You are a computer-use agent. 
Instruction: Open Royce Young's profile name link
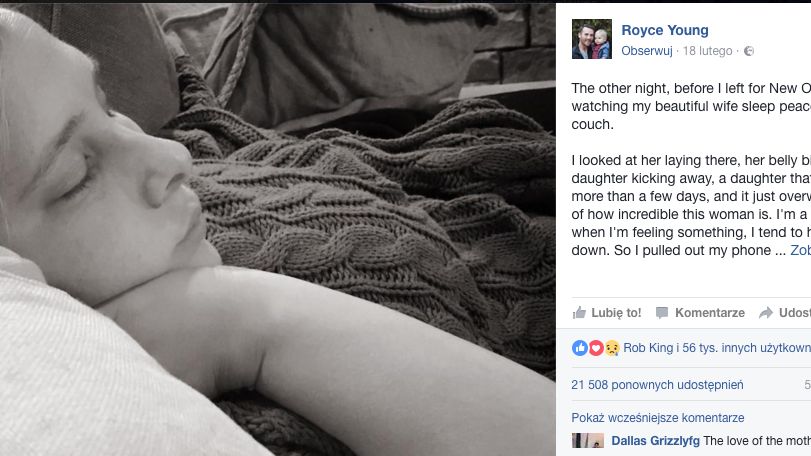coord(665,30)
